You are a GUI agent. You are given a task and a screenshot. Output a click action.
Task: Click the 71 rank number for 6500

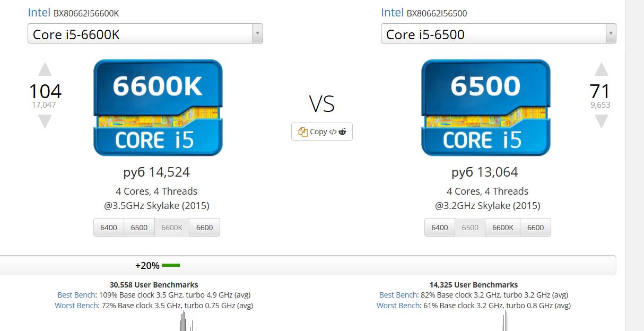click(x=600, y=91)
